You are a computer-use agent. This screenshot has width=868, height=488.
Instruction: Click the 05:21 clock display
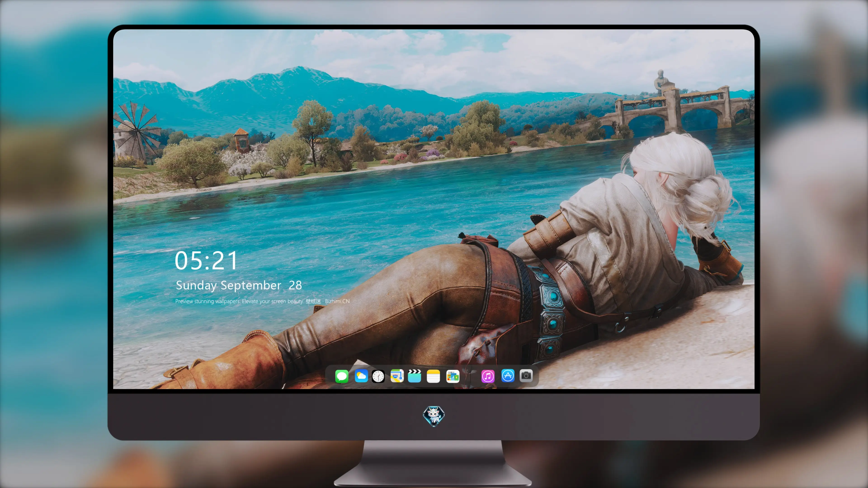point(206,261)
